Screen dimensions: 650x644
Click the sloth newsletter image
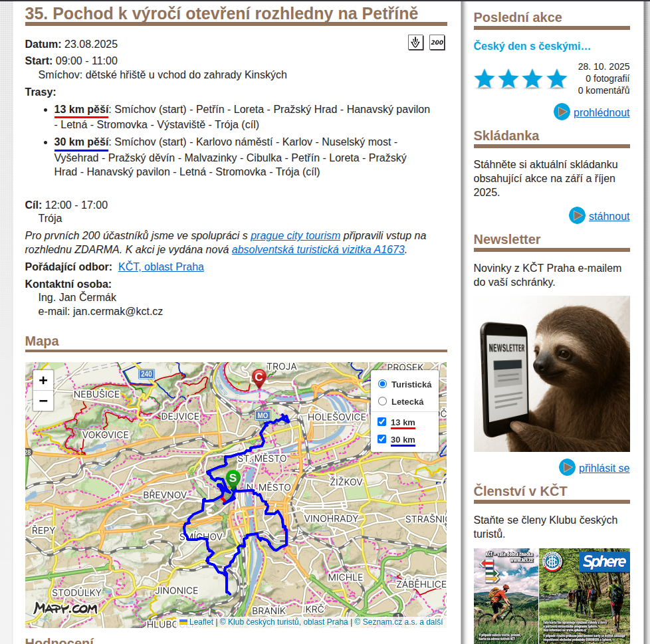[x=551, y=374]
